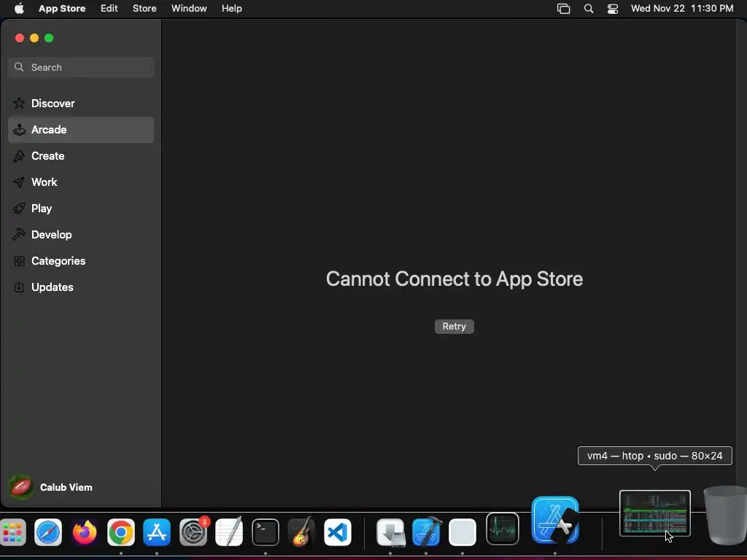Open the Window menu
The image size is (747, 560).
click(189, 8)
